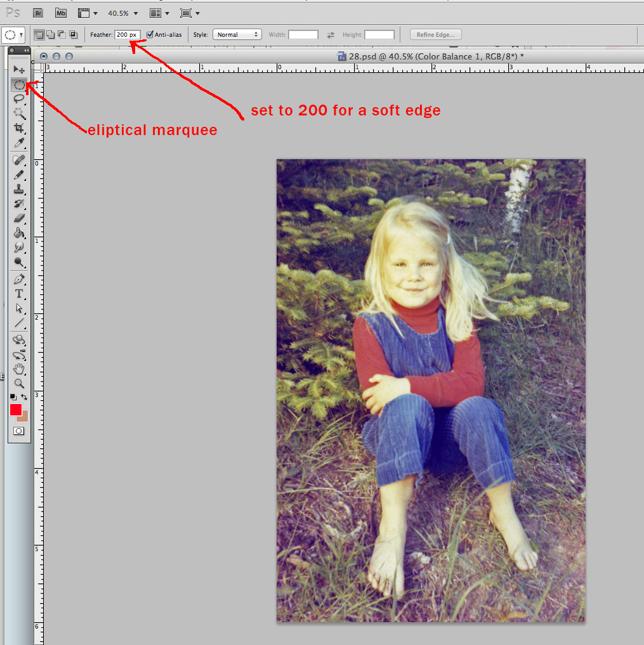This screenshot has width=644, height=645.
Task: Select the Type tool
Action: coord(19,294)
